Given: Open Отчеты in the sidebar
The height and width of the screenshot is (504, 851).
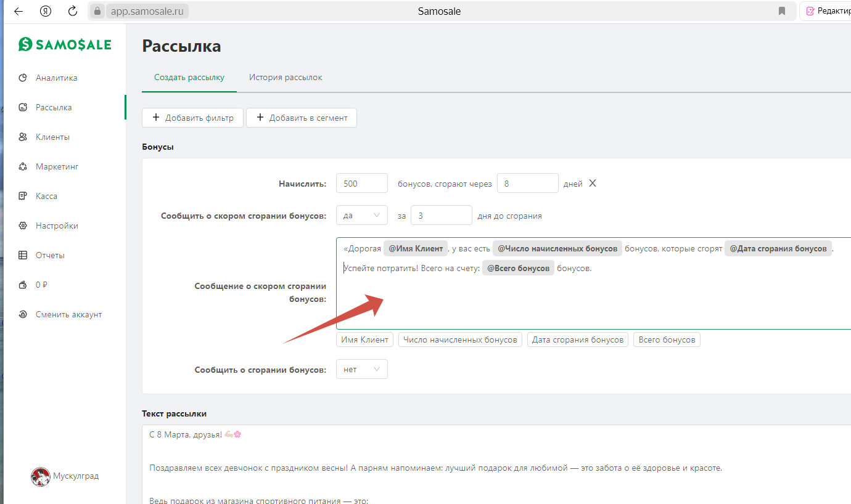Looking at the screenshot, I should 50,255.
